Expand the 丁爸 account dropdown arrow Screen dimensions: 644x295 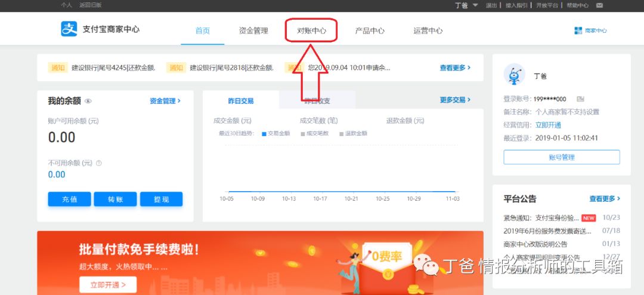pos(475,5)
